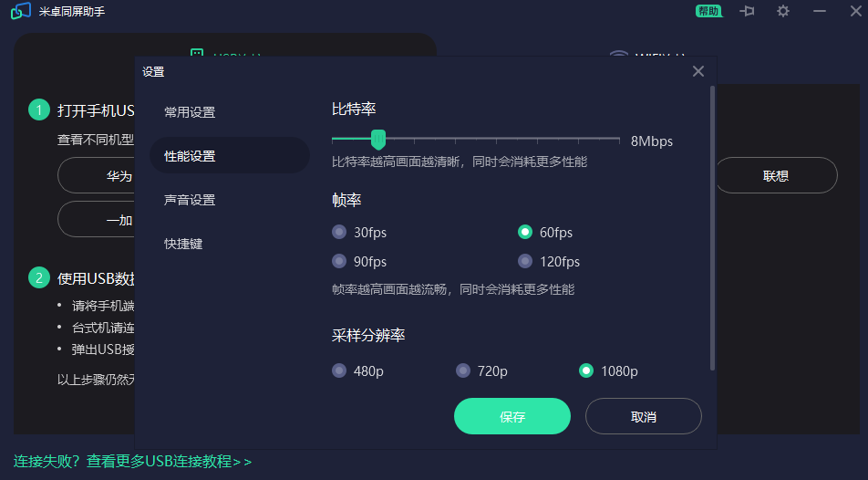Set sampling resolution to 480p

tap(339, 371)
